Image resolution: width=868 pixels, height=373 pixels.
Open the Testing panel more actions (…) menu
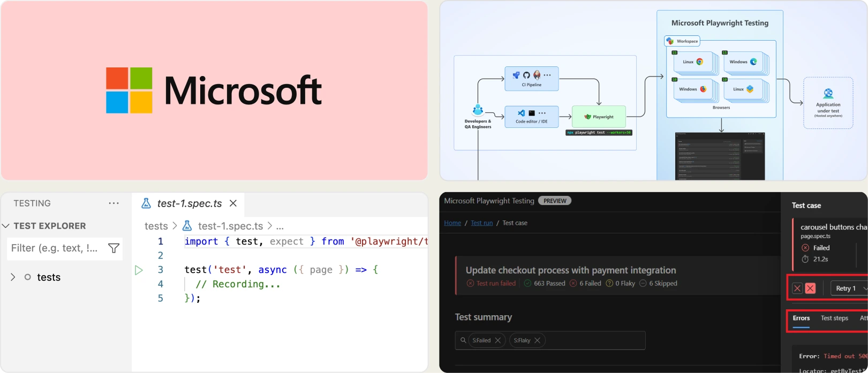[114, 203]
